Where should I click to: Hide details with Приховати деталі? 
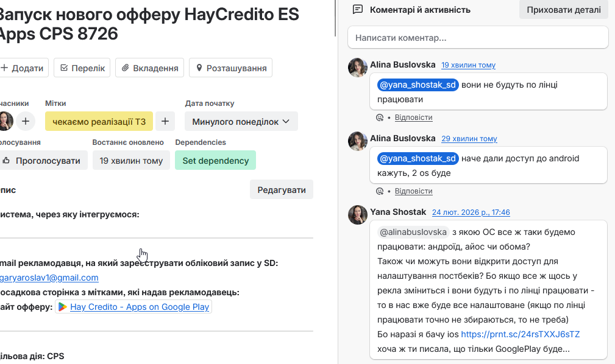coord(564,10)
